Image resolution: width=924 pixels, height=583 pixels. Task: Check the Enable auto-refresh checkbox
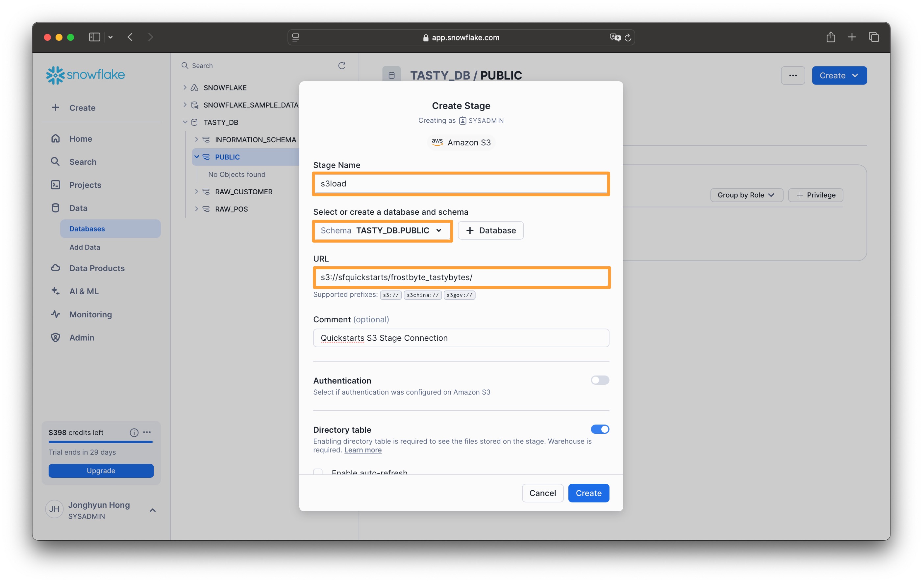[x=318, y=472]
